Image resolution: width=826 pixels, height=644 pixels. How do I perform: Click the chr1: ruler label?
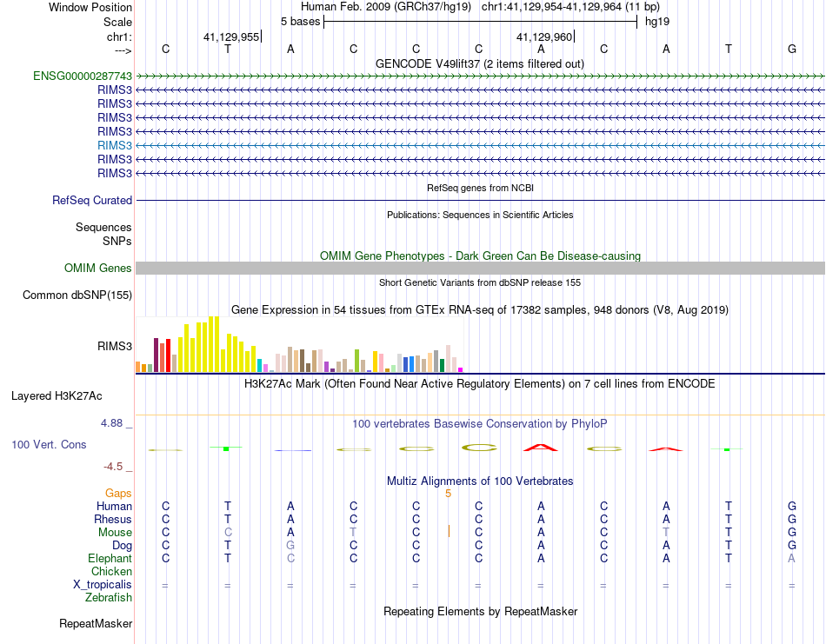point(119,37)
